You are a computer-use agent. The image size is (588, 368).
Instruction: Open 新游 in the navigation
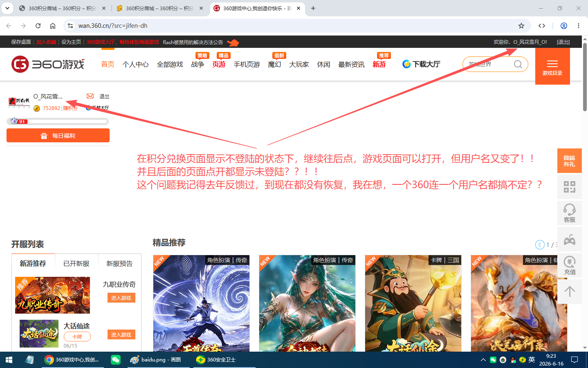[379, 64]
